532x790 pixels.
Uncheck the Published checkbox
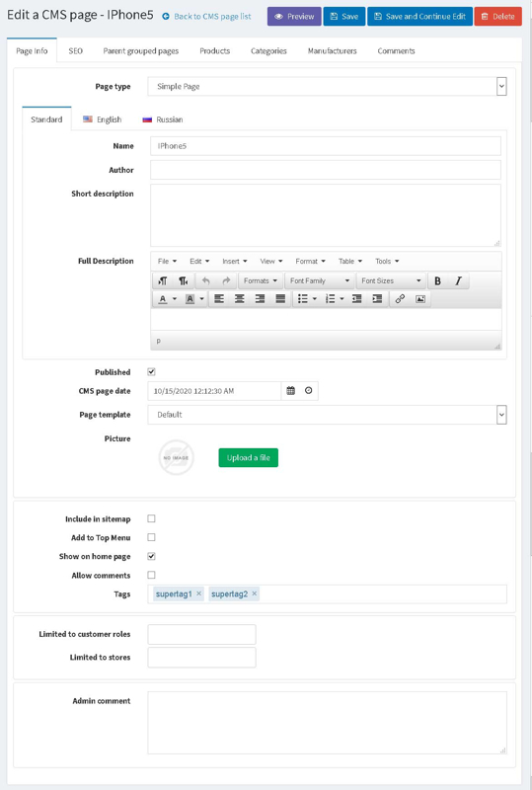(x=151, y=372)
